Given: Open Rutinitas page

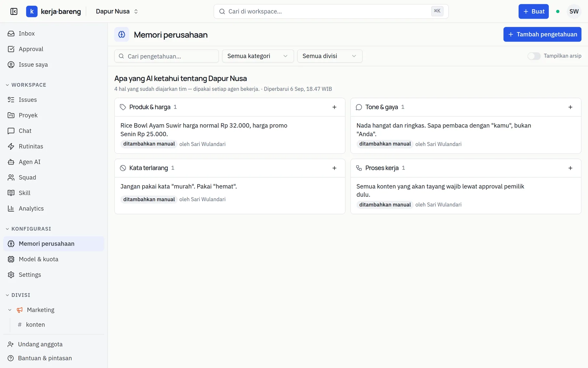Looking at the screenshot, I should coord(54,146).
